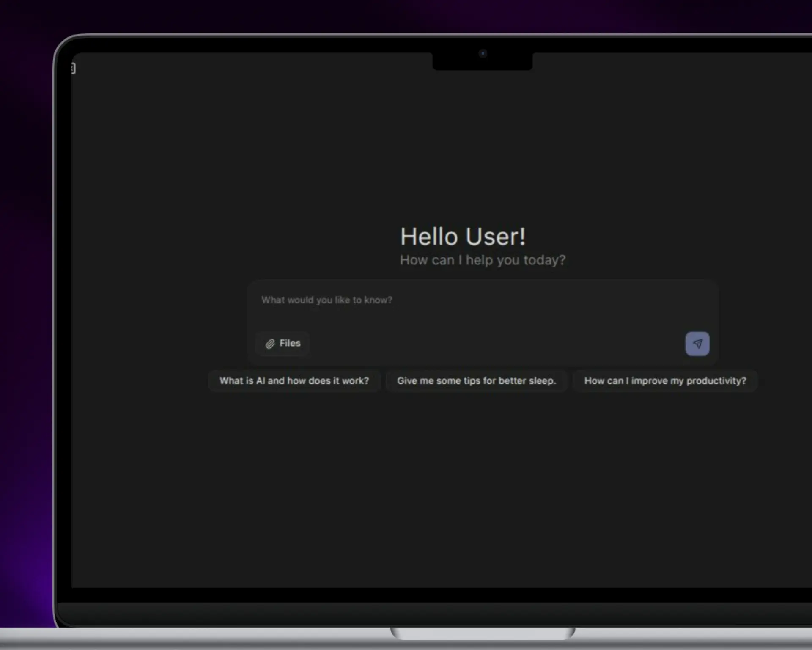Pick 'How can I improve my productivity?' suggestion
The image size is (812, 650).
[665, 381]
